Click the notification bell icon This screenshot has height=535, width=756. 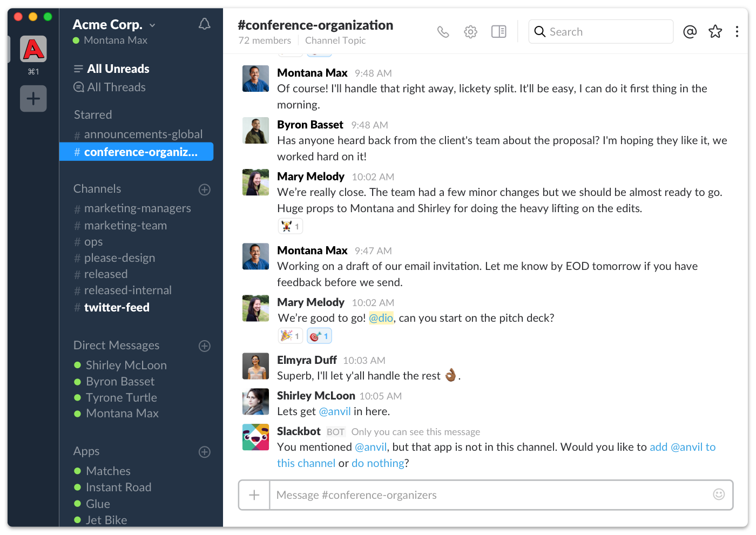[x=204, y=24]
